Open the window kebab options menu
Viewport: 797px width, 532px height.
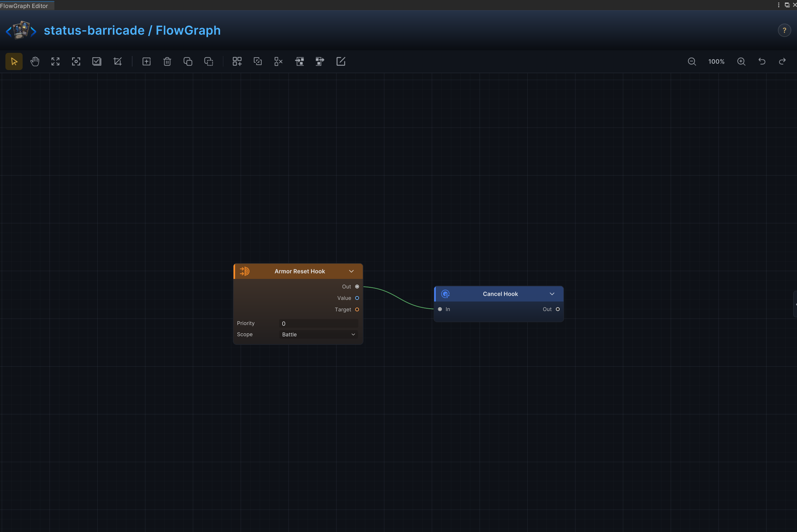coord(778,5)
